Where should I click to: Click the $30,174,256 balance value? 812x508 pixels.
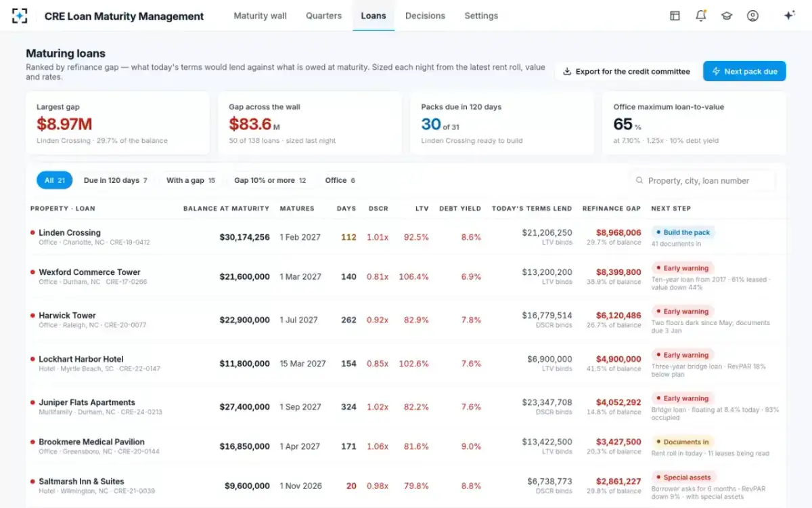[x=244, y=237]
